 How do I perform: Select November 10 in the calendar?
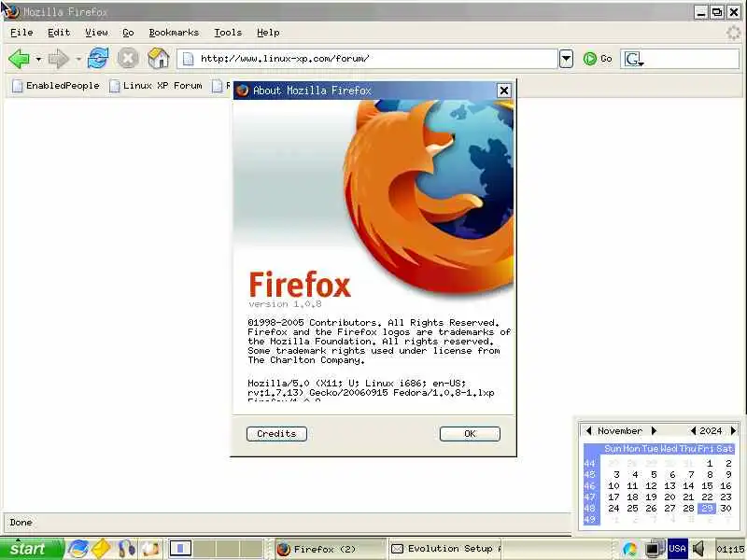point(613,486)
